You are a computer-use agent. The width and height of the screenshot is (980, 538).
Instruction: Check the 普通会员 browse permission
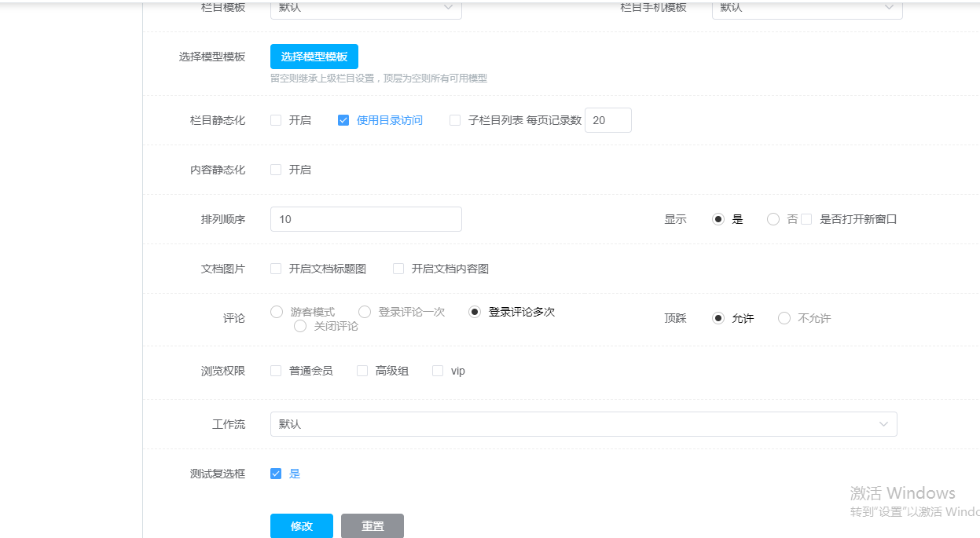(276, 371)
